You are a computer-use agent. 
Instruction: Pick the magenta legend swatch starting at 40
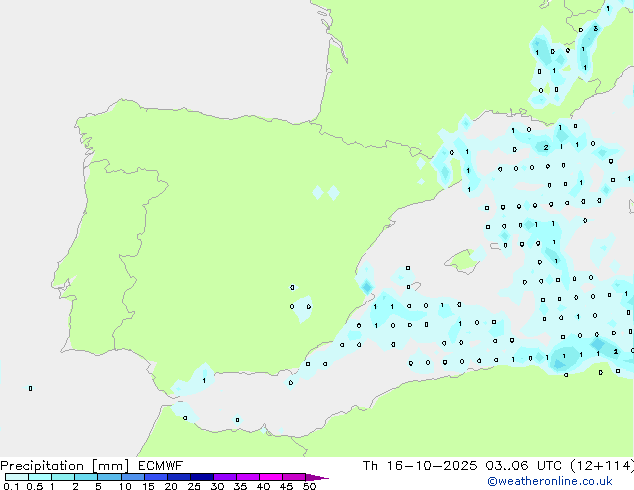[271, 477]
